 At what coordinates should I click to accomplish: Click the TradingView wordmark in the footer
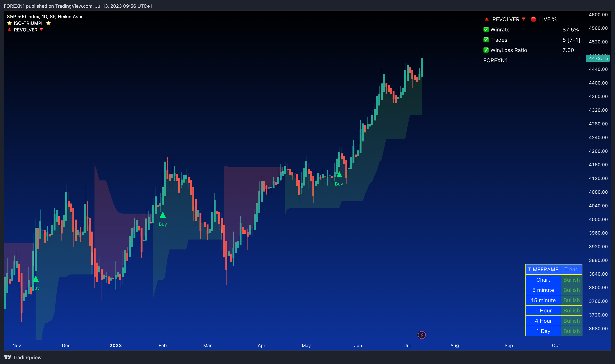point(27,357)
